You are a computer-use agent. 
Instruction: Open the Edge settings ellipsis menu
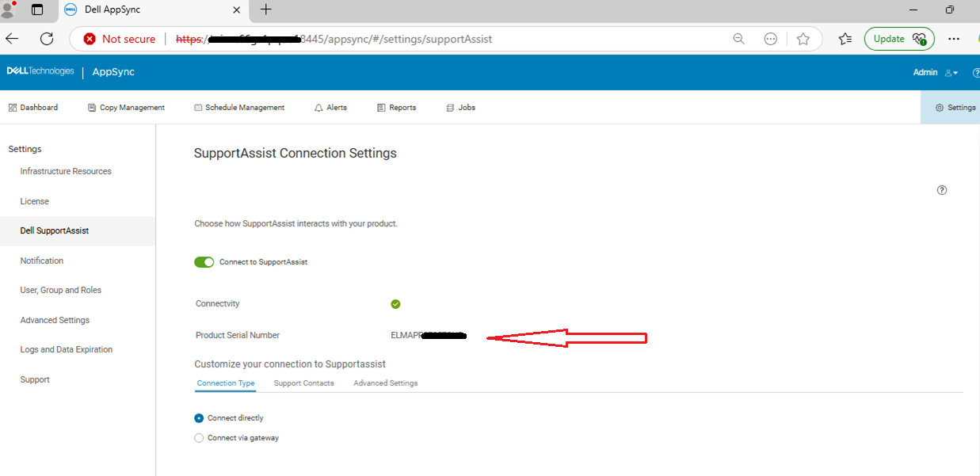(954, 38)
